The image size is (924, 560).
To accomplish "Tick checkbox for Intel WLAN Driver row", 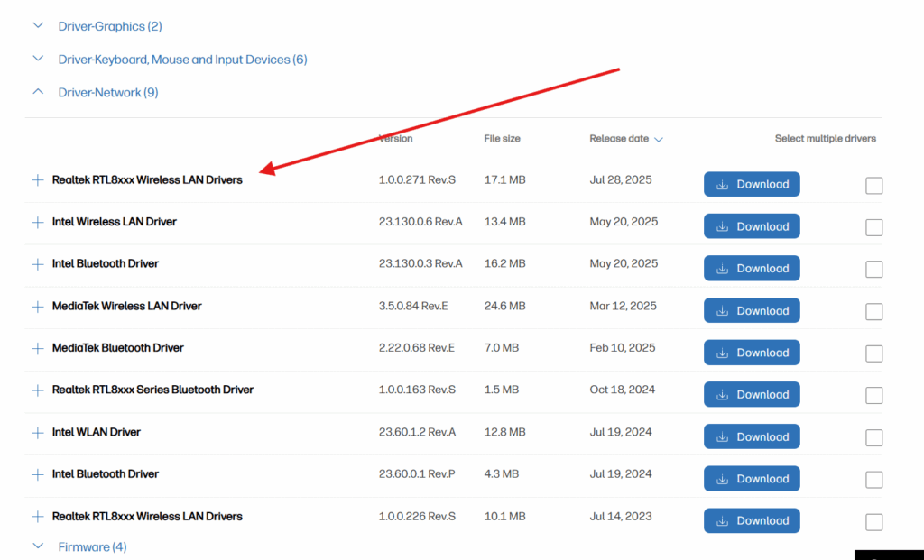I will coord(873,438).
